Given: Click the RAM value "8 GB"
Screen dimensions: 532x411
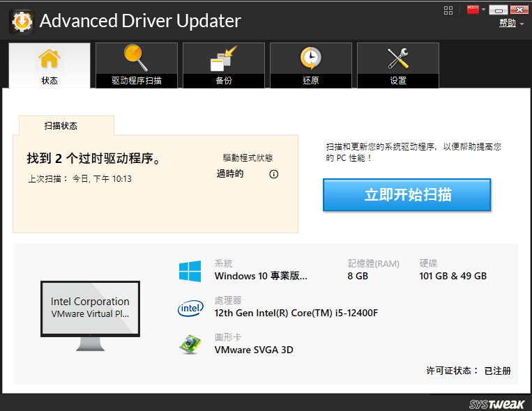Looking at the screenshot, I should click(358, 276).
